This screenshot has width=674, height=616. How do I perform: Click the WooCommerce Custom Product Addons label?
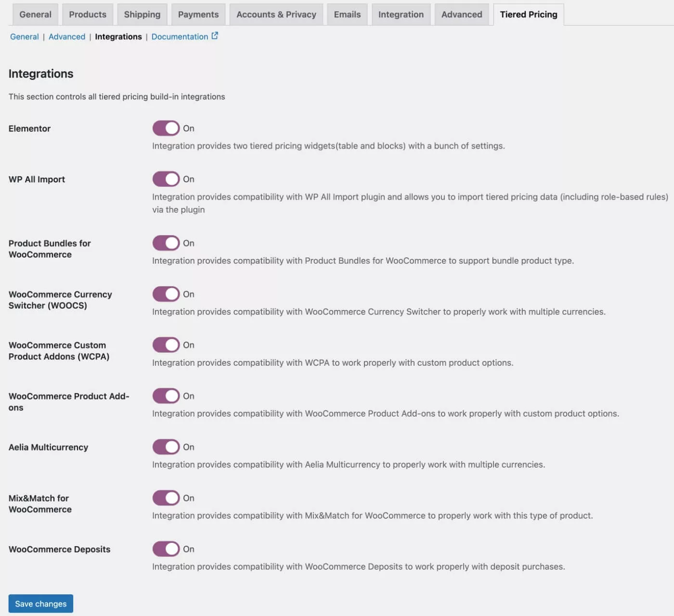[59, 351]
